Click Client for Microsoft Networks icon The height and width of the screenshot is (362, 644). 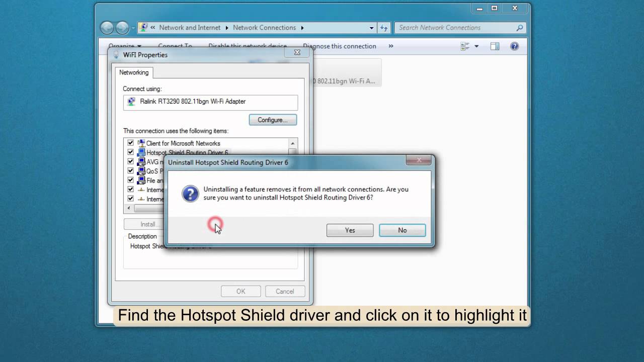tap(141, 143)
